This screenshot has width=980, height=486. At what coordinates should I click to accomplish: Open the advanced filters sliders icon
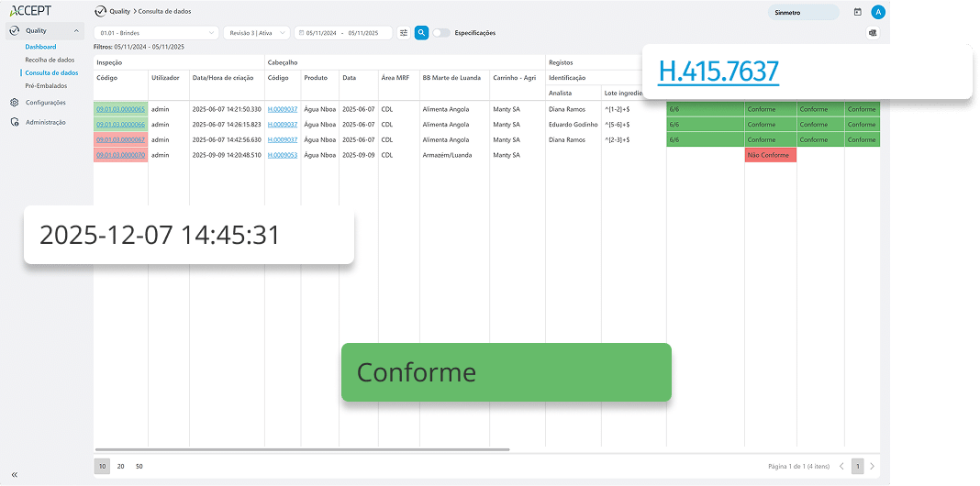point(404,33)
